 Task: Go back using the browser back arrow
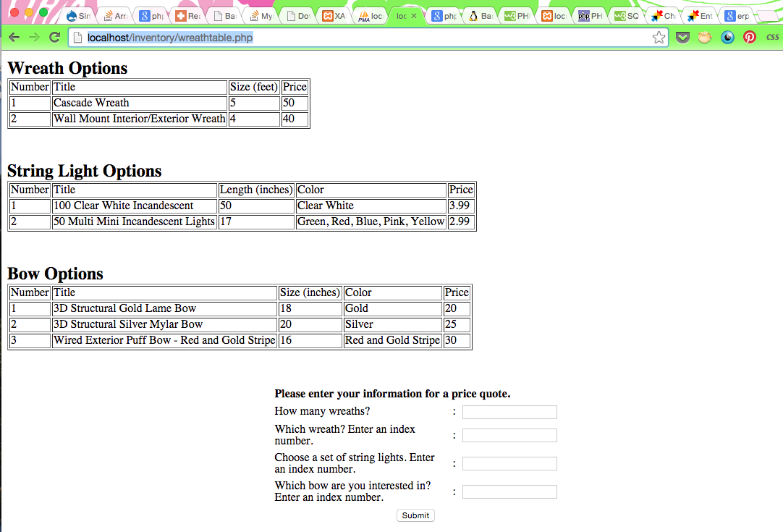pyautogui.click(x=14, y=38)
